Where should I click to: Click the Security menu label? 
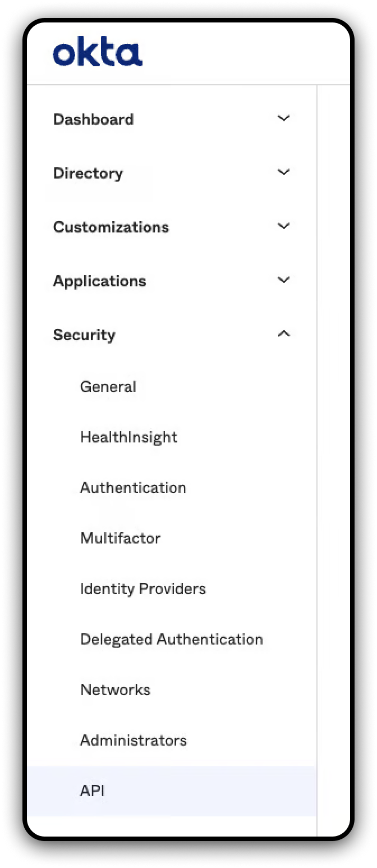click(84, 335)
